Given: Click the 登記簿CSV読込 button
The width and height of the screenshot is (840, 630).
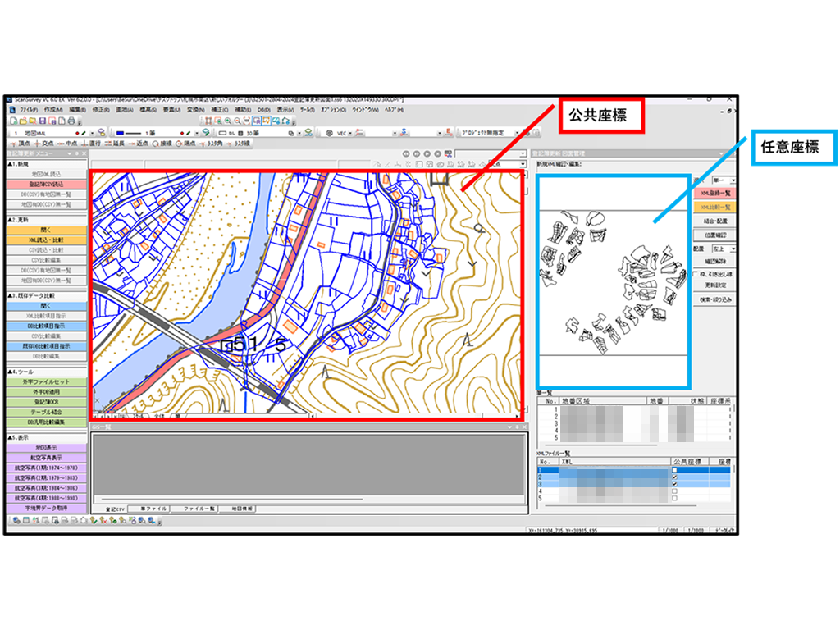Looking at the screenshot, I should (46, 185).
